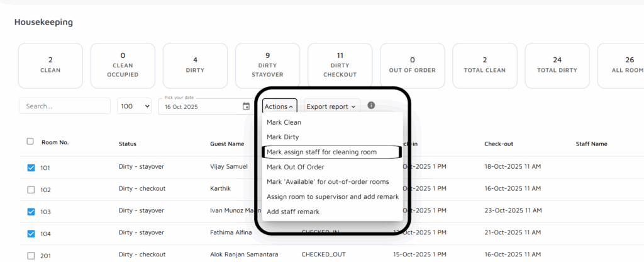Toggle the select-all rooms checkbox
The height and width of the screenshot is (262, 644).
30,142
